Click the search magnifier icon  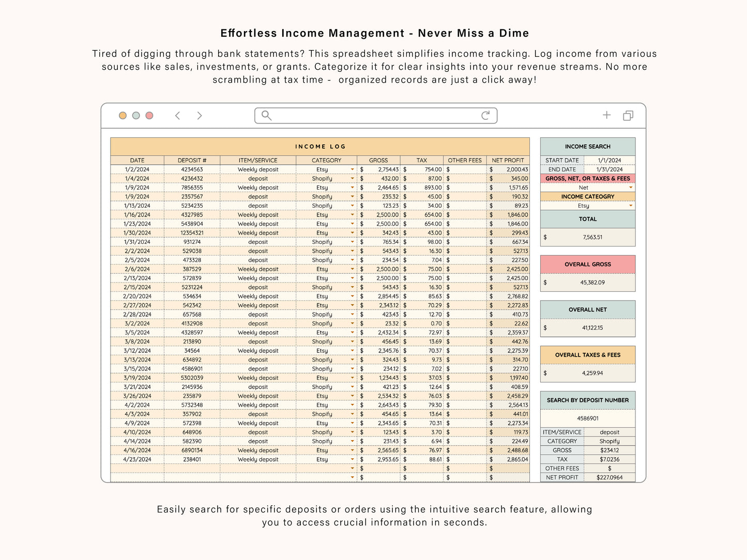coord(266,115)
